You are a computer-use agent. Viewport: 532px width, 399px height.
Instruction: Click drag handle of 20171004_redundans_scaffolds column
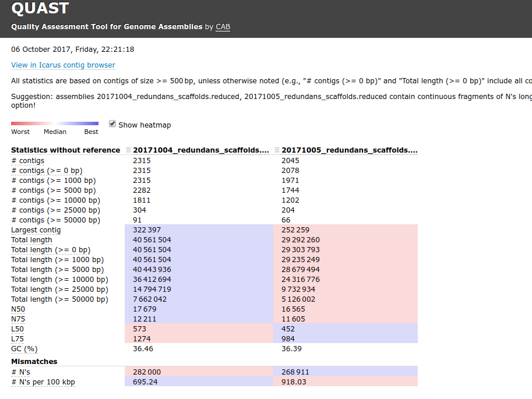pos(128,150)
